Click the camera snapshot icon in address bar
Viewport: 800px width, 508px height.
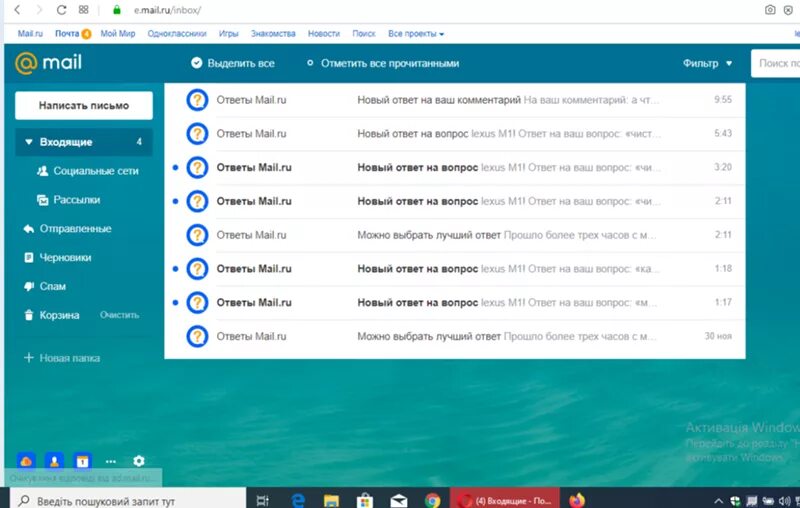pos(770,10)
